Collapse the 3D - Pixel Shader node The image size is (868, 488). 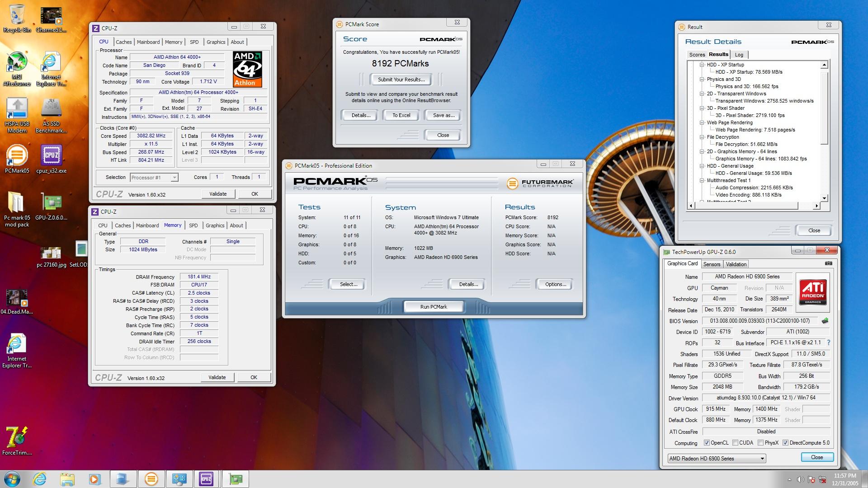[x=702, y=108]
